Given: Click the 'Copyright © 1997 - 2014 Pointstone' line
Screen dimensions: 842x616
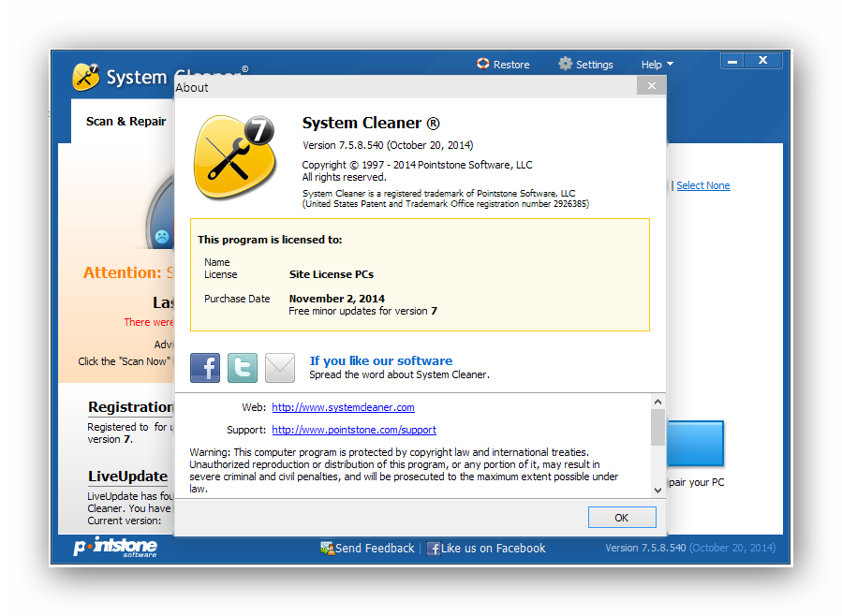Looking at the screenshot, I should tap(417, 165).
